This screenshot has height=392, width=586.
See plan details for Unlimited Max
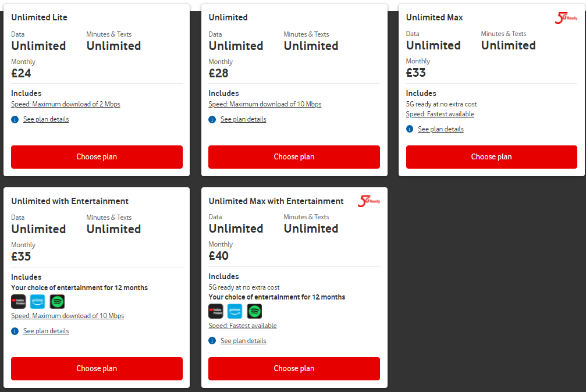tap(441, 129)
